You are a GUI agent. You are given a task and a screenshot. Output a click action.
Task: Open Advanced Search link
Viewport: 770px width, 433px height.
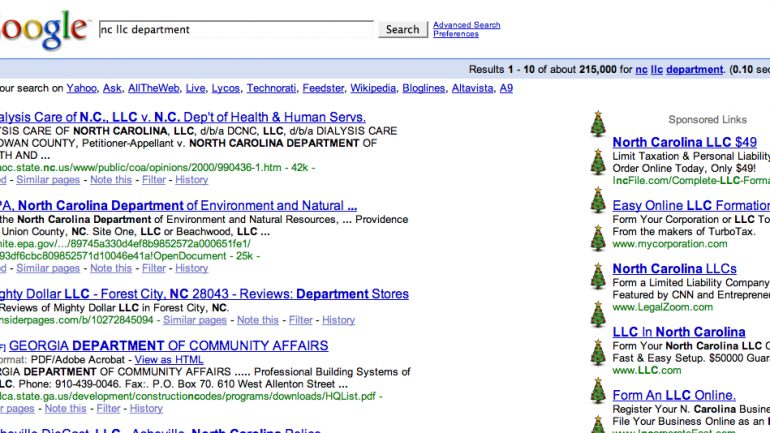[467, 25]
